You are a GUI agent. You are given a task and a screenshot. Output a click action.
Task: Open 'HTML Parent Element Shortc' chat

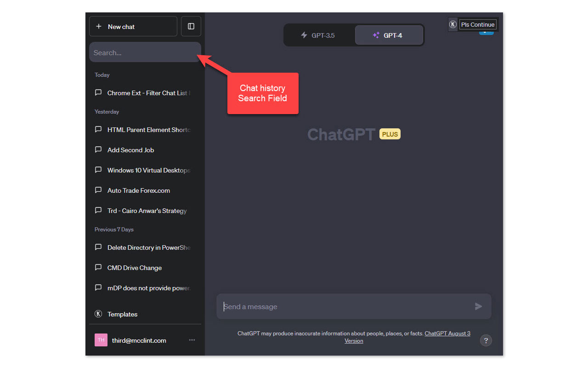145,130
